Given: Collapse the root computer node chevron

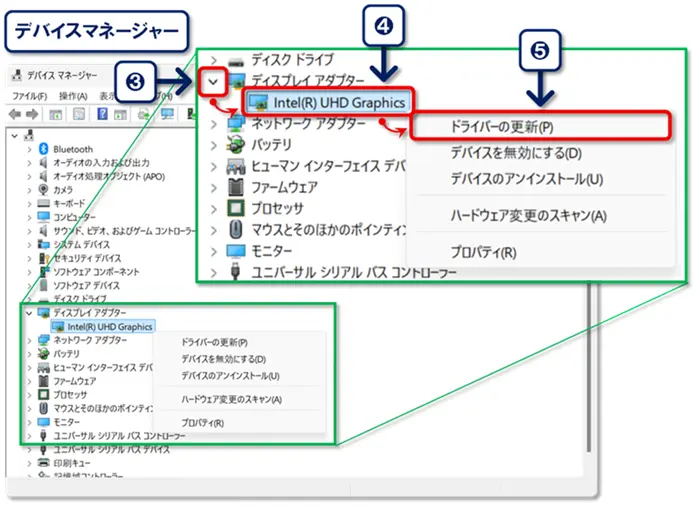Looking at the screenshot, I should (x=15, y=135).
